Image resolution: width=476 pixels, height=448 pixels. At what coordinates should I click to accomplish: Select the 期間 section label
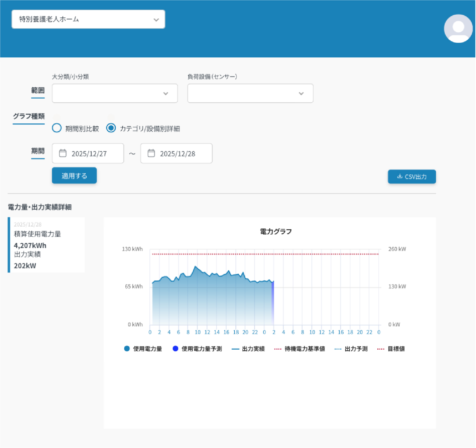[x=38, y=151]
